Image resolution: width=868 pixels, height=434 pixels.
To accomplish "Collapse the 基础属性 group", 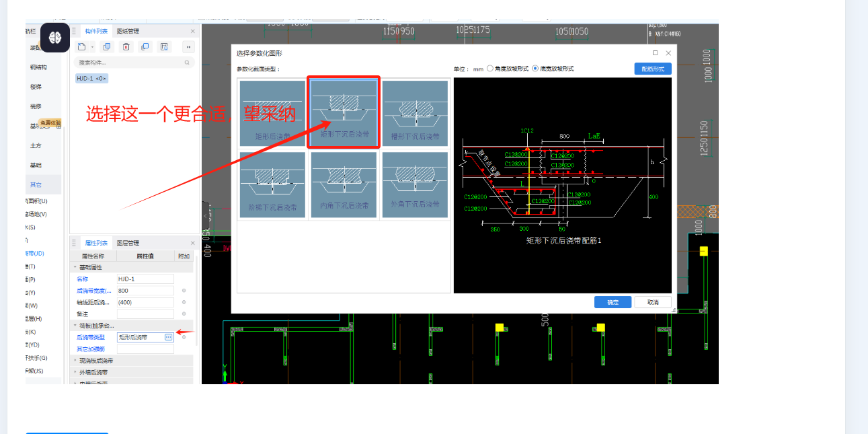I will coord(75,267).
